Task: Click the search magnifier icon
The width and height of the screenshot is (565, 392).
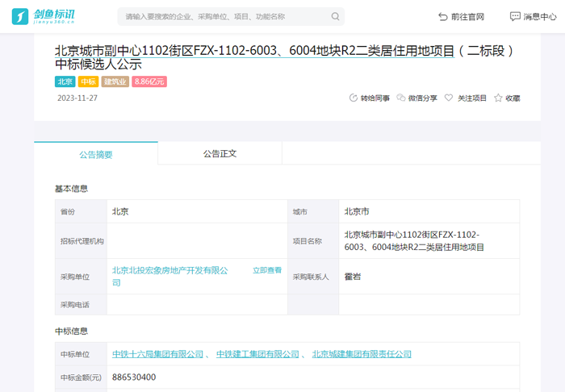Action: click(335, 16)
